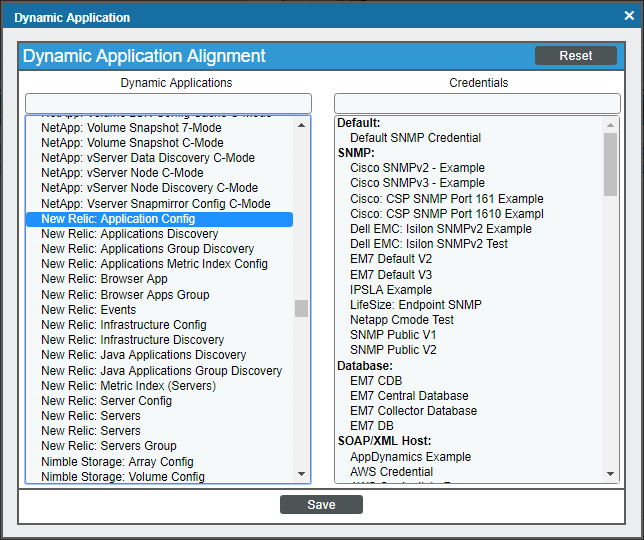Click Dynamic Applications list scroll down arrow
The width and height of the screenshot is (644, 540).
301,474
